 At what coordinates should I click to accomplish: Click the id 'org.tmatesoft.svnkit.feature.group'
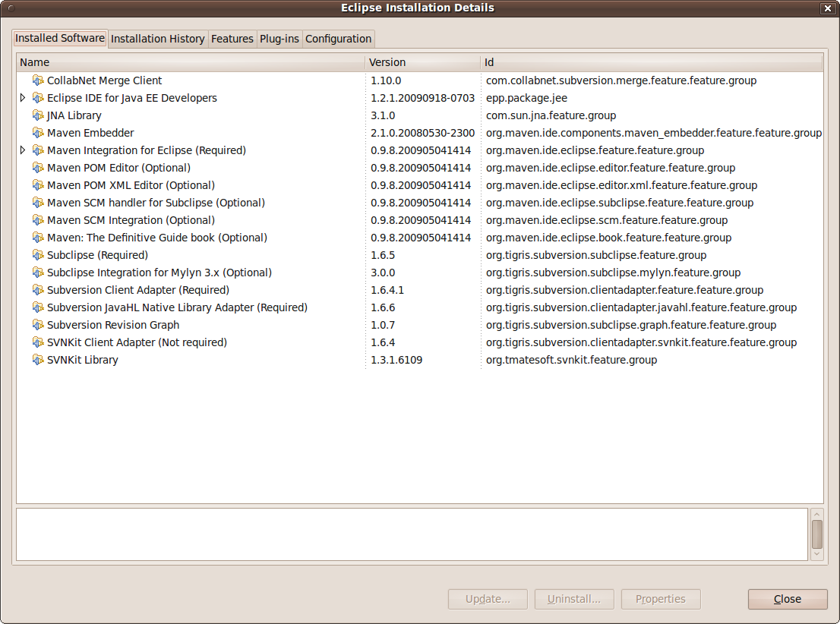coord(572,360)
